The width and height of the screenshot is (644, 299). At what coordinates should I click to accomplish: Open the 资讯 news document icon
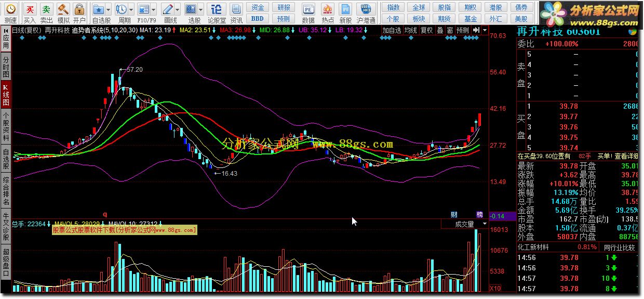(x=236, y=9)
